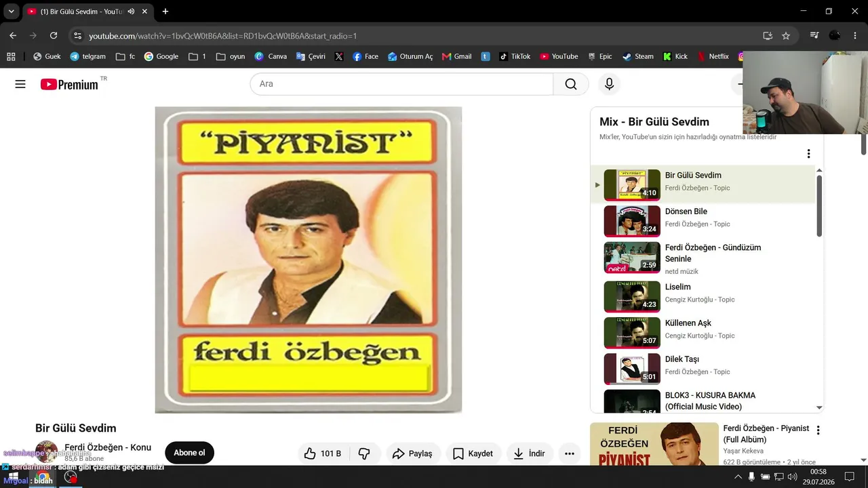
Task: Click the playlist panel scrollbar
Action: click(819, 206)
